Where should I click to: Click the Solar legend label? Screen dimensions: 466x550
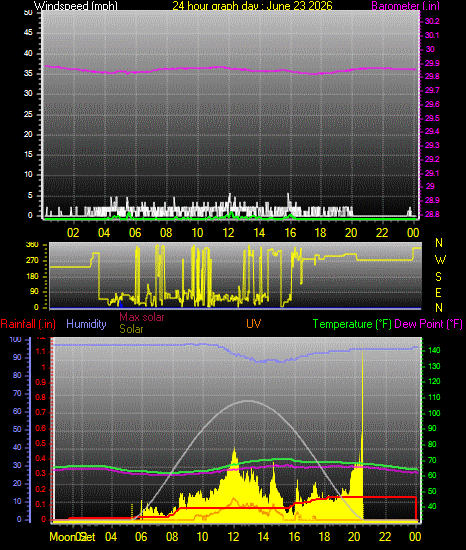tap(131, 329)
